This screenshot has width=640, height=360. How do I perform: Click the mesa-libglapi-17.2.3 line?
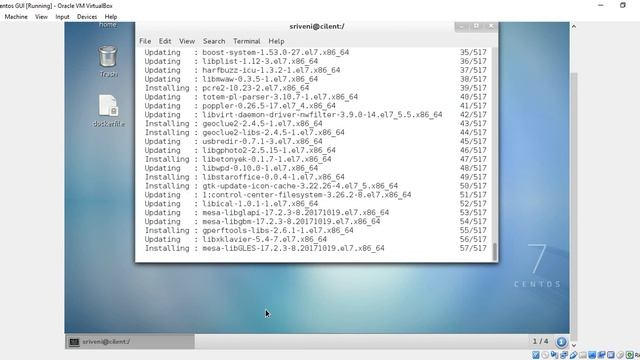click(316, 213)
